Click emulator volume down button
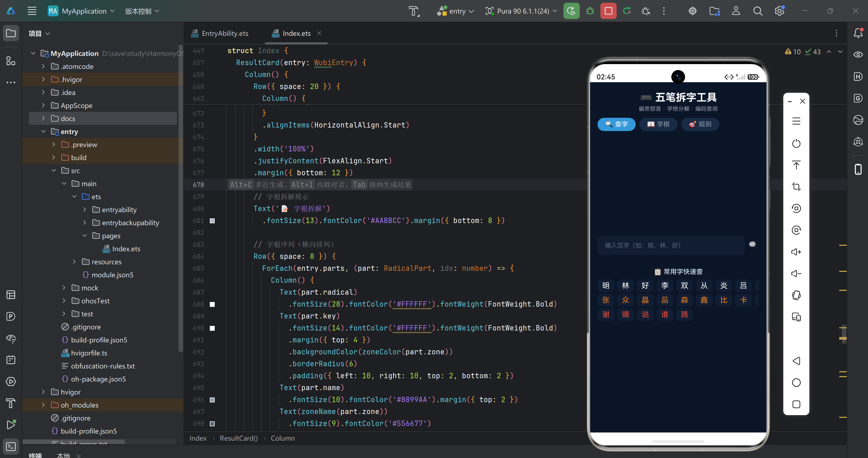This screenshot has height=458, width=868. (796, 273)
